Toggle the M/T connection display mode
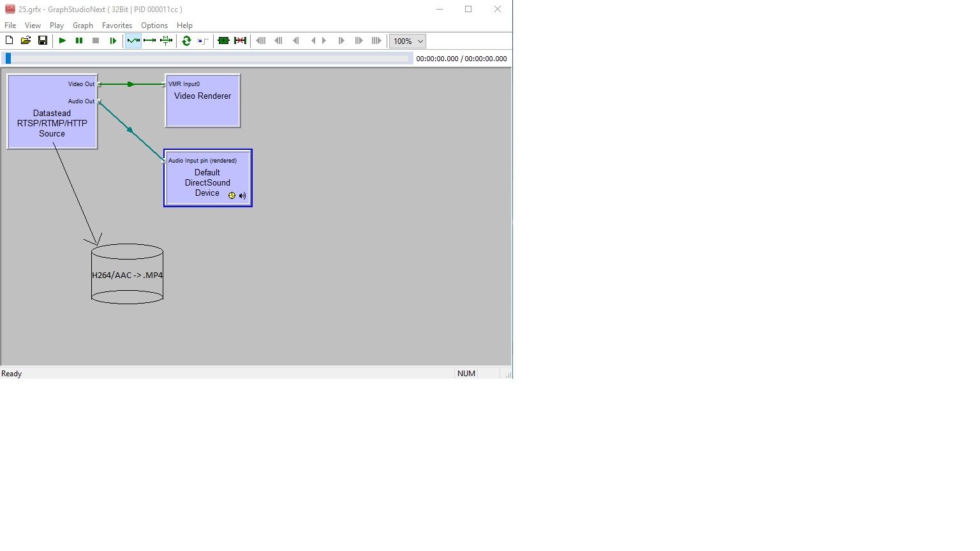This screenshot has height=551, width=980. 165,40
